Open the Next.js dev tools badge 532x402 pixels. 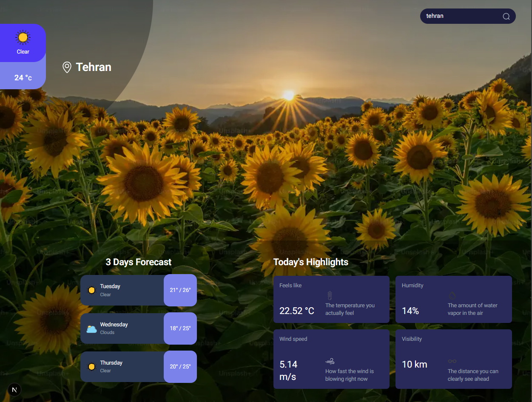coord(14,390)
